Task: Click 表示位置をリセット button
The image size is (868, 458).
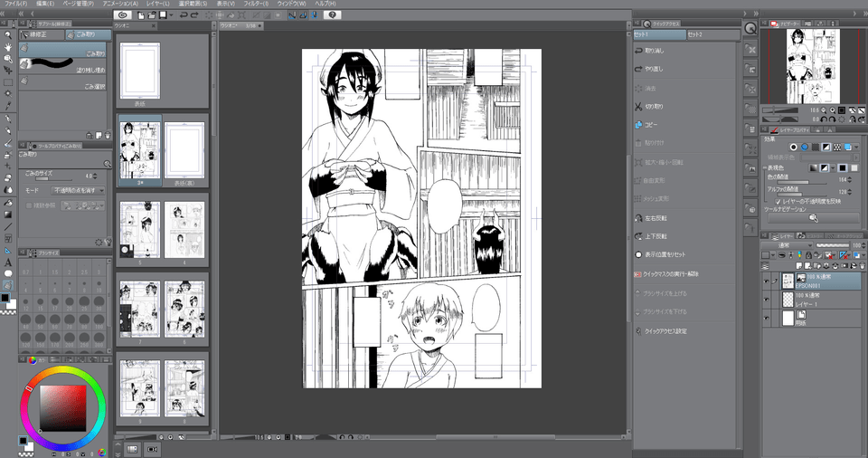Action: point(665,254)
